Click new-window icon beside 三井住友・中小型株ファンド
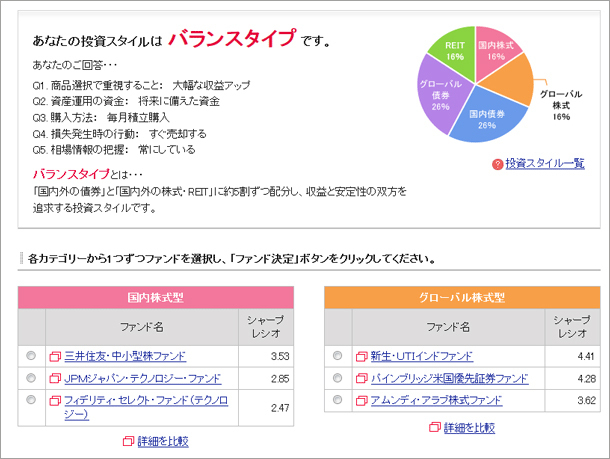Screen dimensions: 610x459 [x=55, y=356]
